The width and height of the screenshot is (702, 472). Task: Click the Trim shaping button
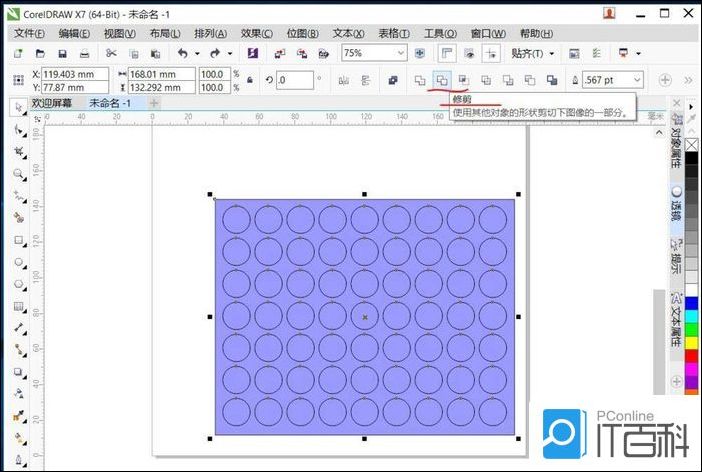pyautogui.click(x=441, y=80)
